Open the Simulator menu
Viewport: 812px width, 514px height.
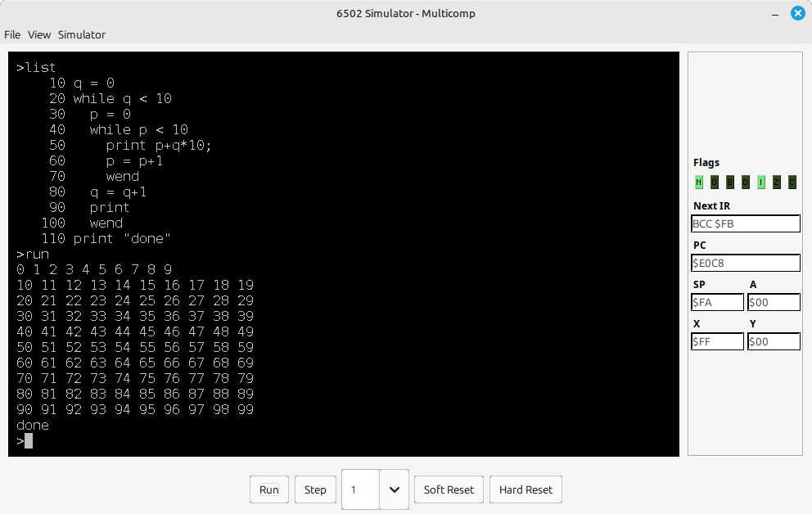tap(81, 34)
